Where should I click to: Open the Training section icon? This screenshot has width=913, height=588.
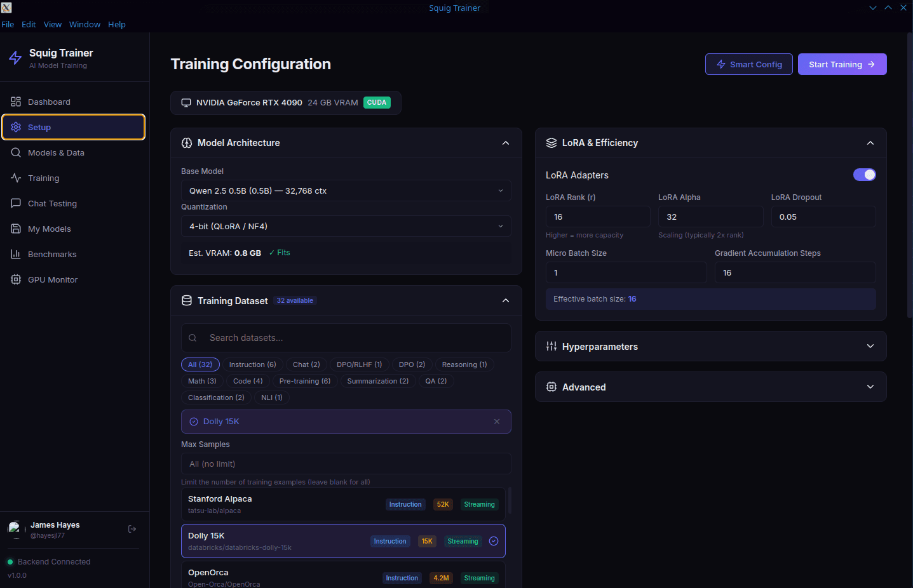pyautogui.click(x=15, y=178)
